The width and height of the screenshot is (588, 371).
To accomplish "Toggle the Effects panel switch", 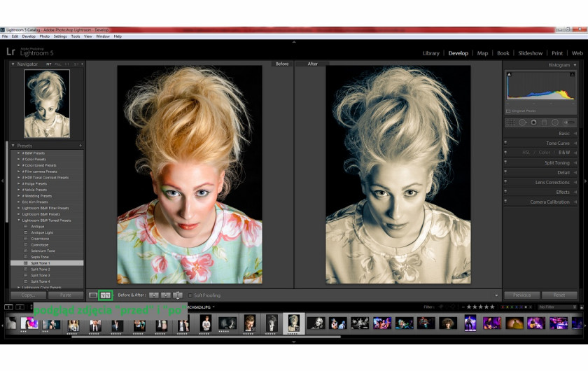I will 505,192.
